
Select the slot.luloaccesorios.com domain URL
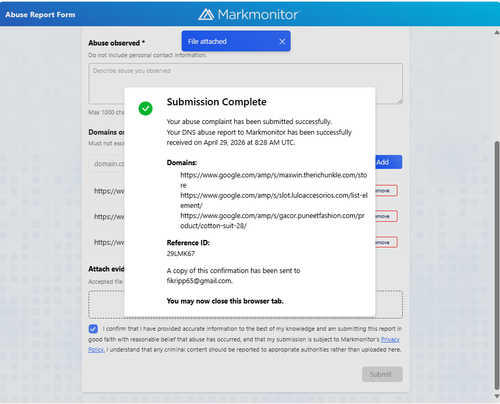274,200
